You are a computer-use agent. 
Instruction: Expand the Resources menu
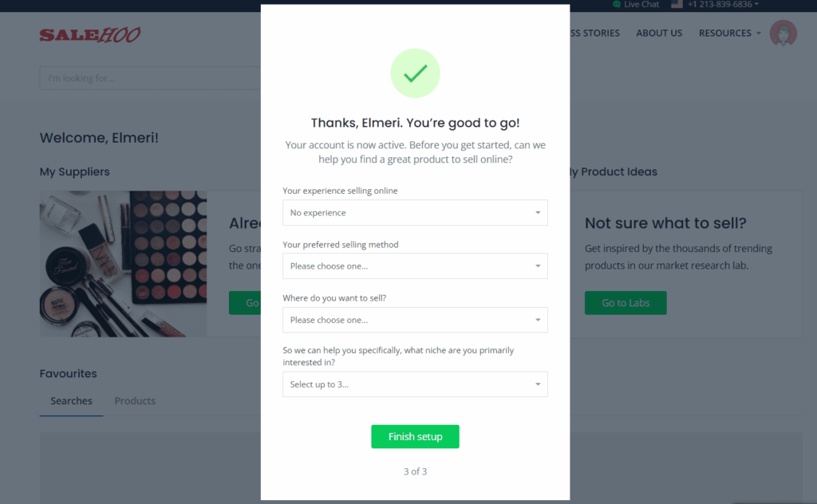click(x=729, y=33)
